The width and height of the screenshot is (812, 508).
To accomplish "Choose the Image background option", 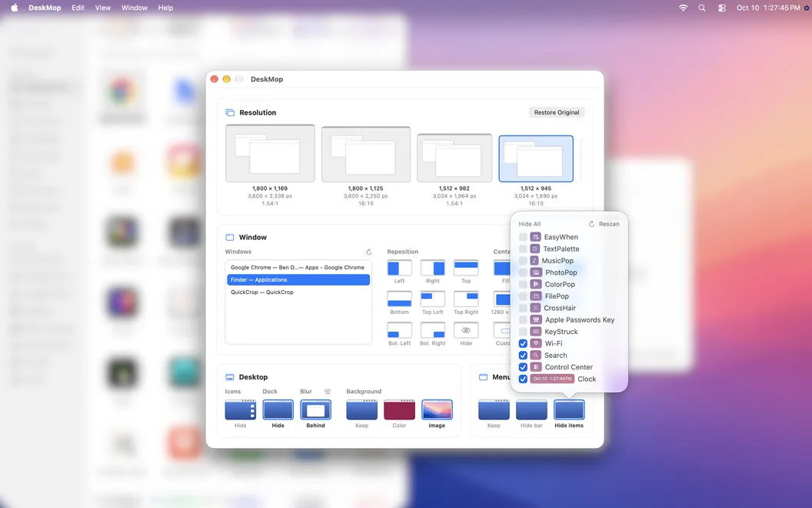I will click(x=437, y=409).
